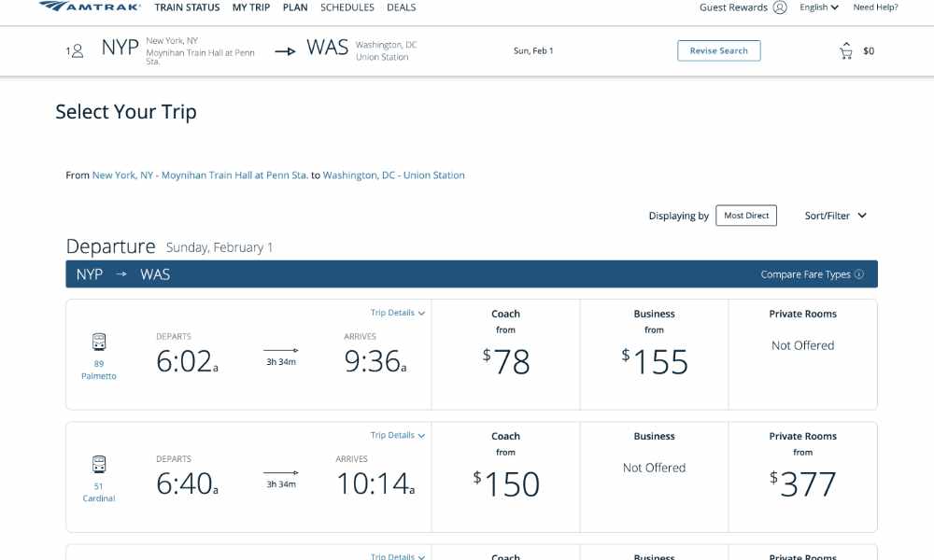The width and height of the screenshot is (934, 560).
Task: Click the 6:02a departure time
Action: (187, 361)
